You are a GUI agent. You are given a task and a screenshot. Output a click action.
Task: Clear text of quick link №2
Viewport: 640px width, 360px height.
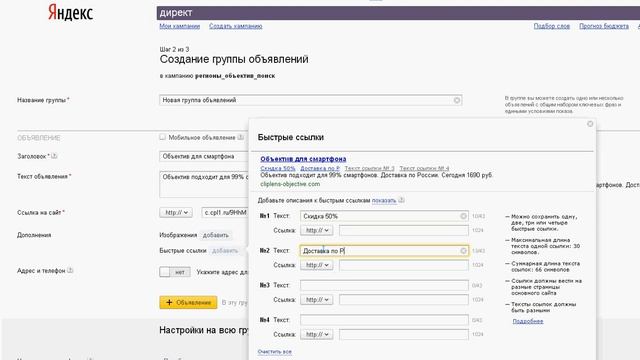463,251
